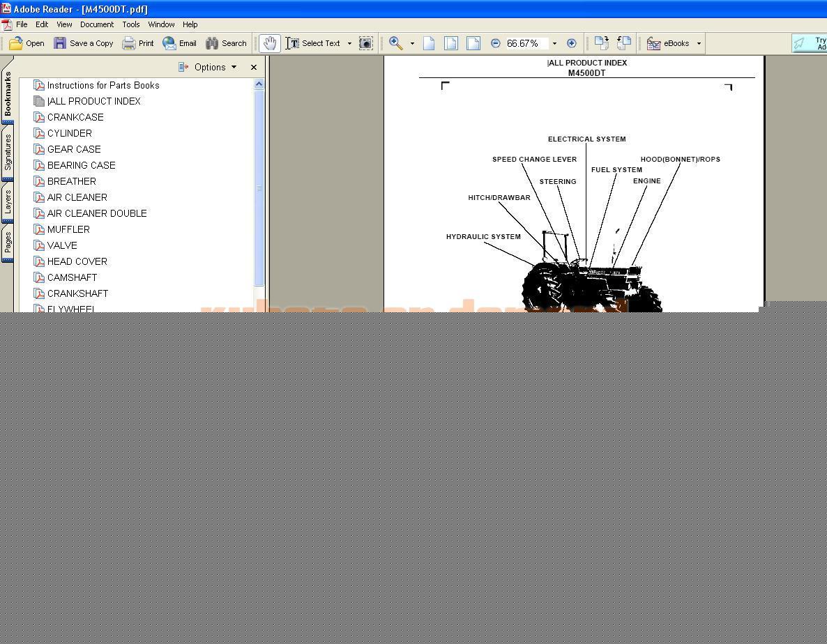Open bookmarks Options menu
This screenshot has height=644, width=827.
point(208,67)
